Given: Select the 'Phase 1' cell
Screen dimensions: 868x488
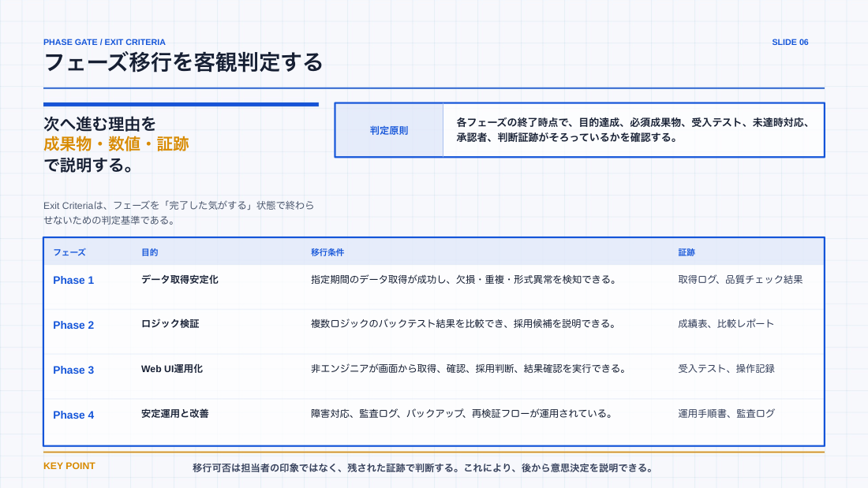Looking at the screenshot, I should click(x=73, y=280).
